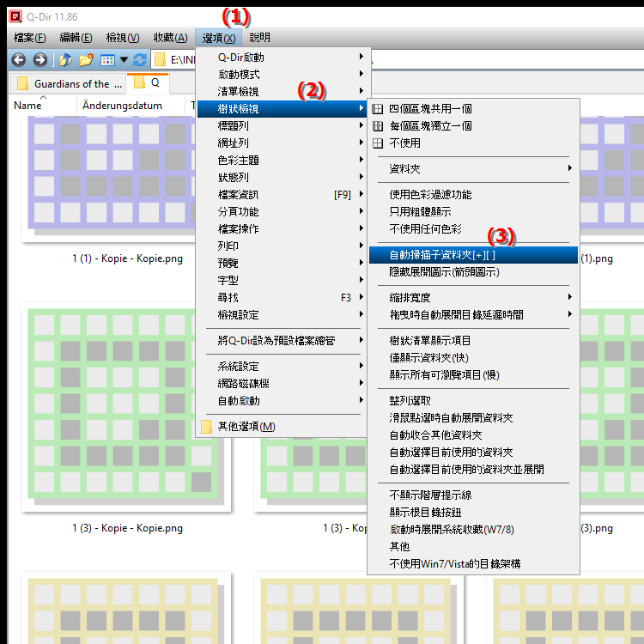Screen dimensions: 644x644
Task: Select 樹狀清單顯示項目 option
Action: pos(473,341)
